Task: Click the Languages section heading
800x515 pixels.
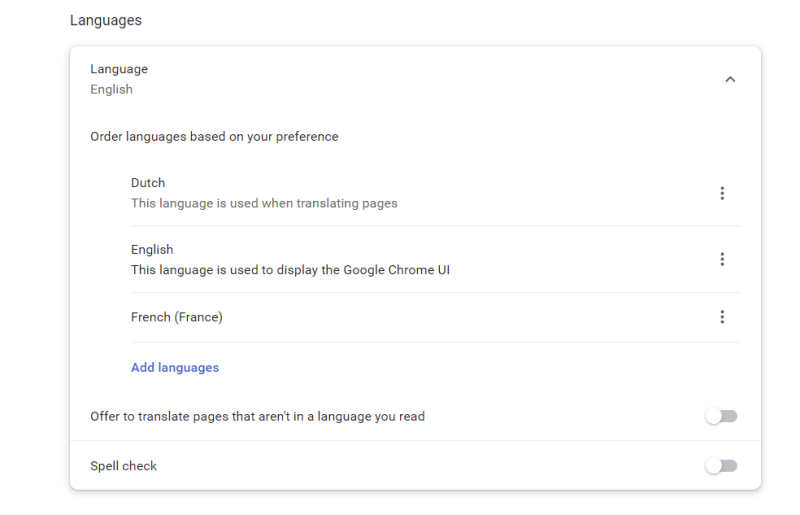Action: tap(105, 20)
